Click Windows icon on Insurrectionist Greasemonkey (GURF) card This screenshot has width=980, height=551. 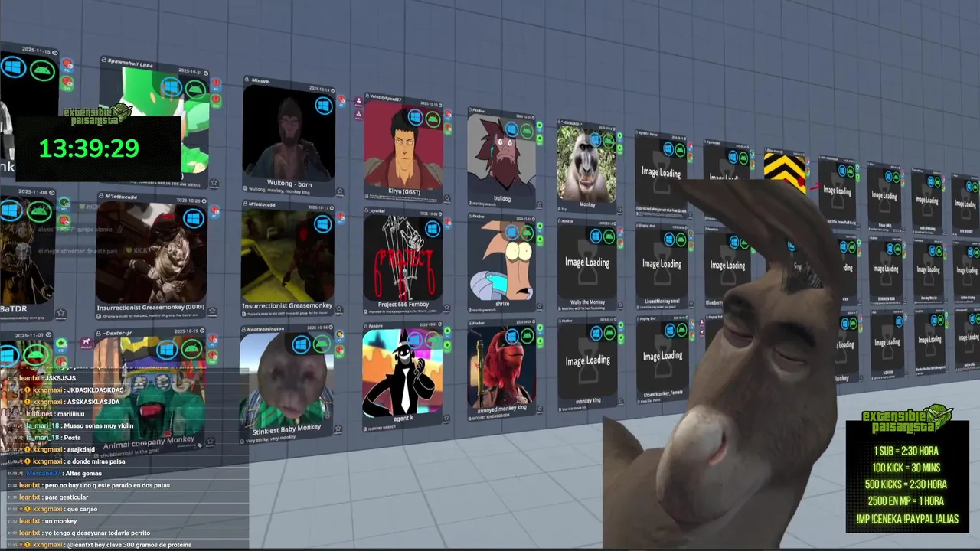pyautogui.click(x=193, y=219)
